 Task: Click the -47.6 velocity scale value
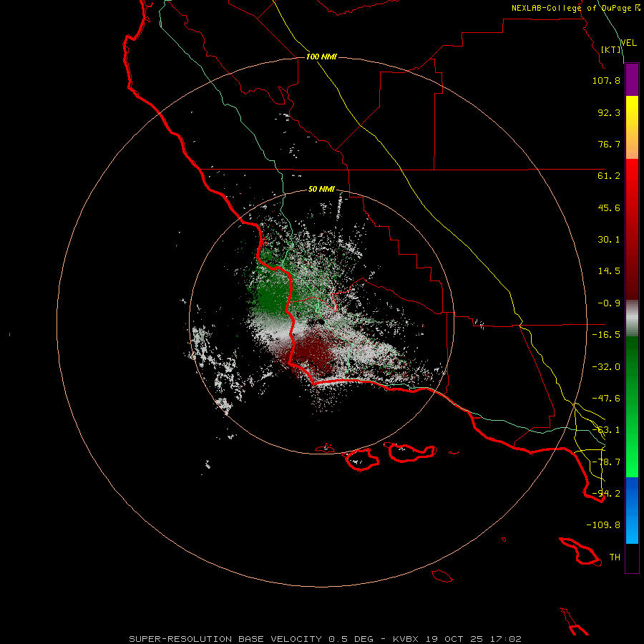(x=606, y=399)
